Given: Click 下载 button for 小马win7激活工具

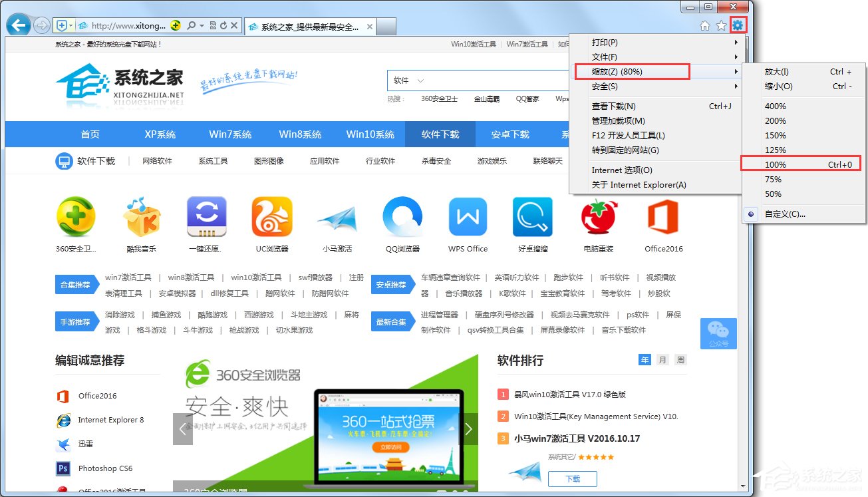Looking at the screenshot, I should (573, 478).
